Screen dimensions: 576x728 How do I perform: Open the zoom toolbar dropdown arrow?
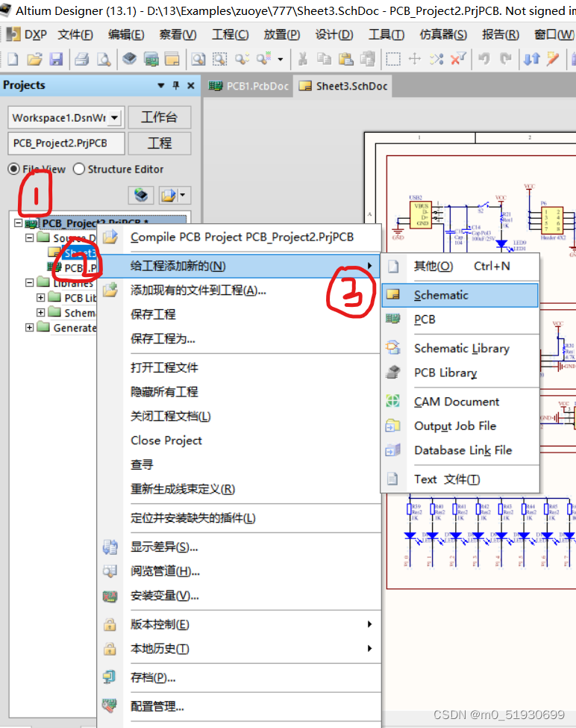point(281,60)
